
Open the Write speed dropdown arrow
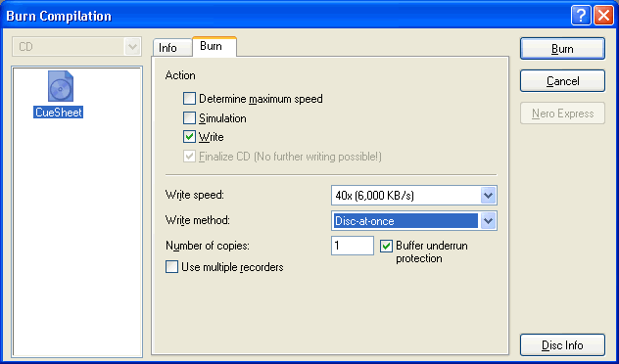click(489, 196)
